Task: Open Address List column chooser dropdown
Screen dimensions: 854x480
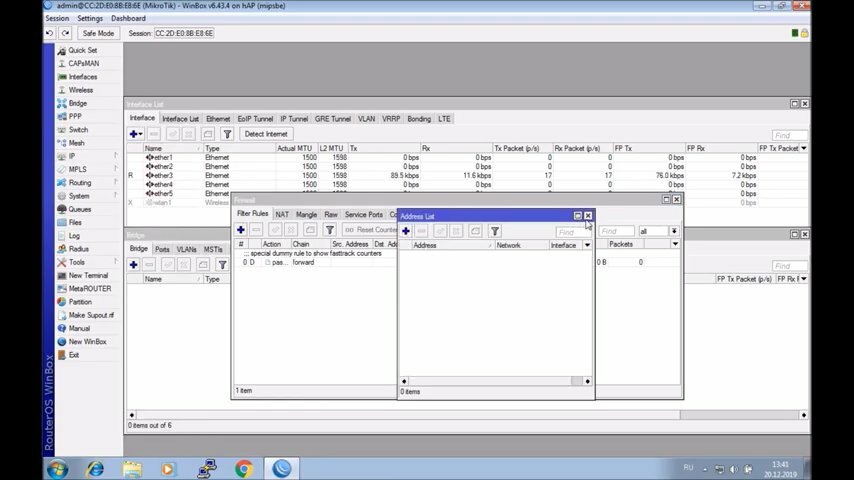Action: pyautogui.click(x=587, y=245)
